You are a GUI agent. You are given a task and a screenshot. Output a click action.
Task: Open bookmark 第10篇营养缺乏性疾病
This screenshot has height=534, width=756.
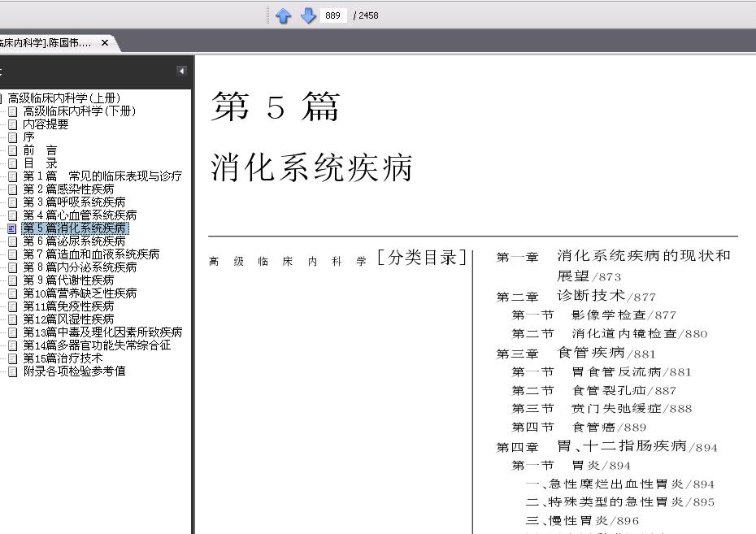[x=80, y=293]
